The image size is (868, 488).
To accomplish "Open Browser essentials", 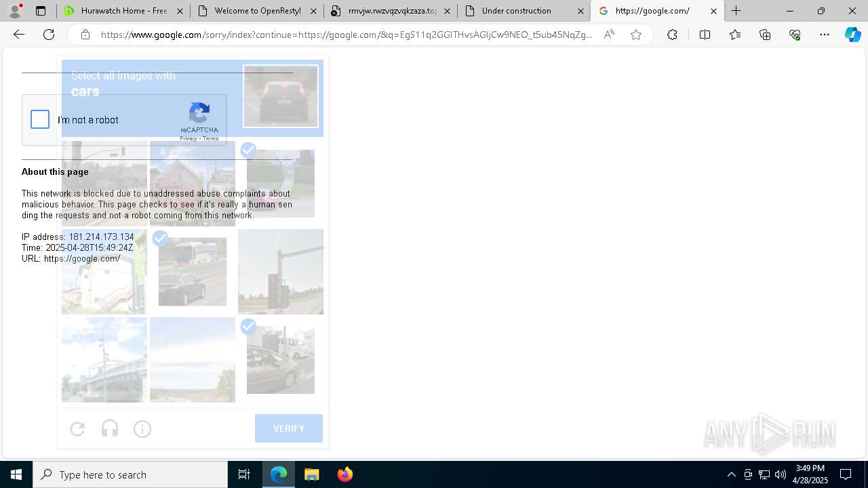I will pyautogui.click(x=795, y=35).
